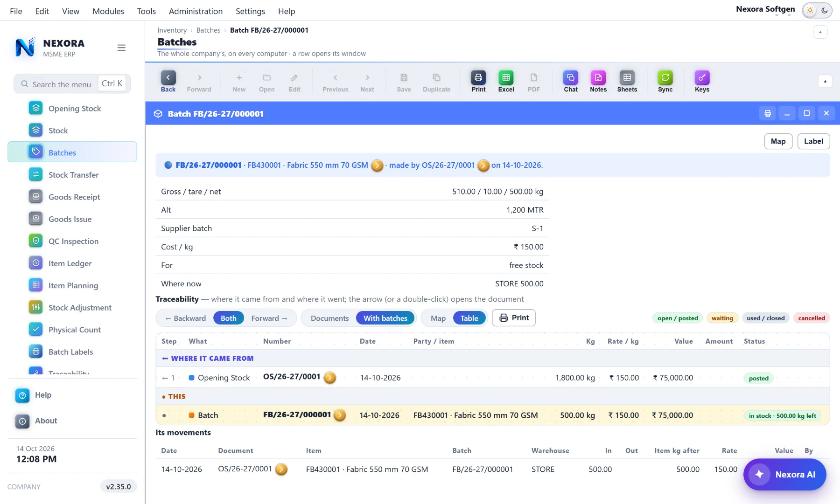Open the Administration menu
840x504 pixels.
coord(196,11)
